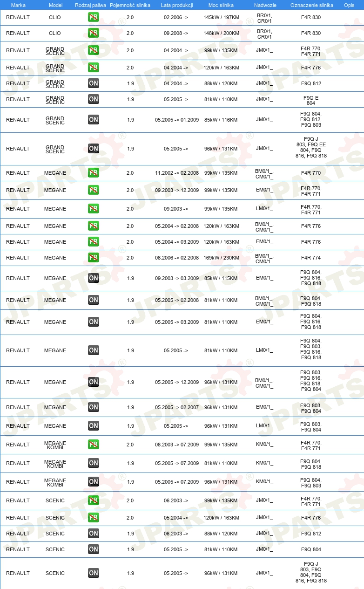Click the Pojemność silnika column header
364x589 pixels.
(130, 5)
